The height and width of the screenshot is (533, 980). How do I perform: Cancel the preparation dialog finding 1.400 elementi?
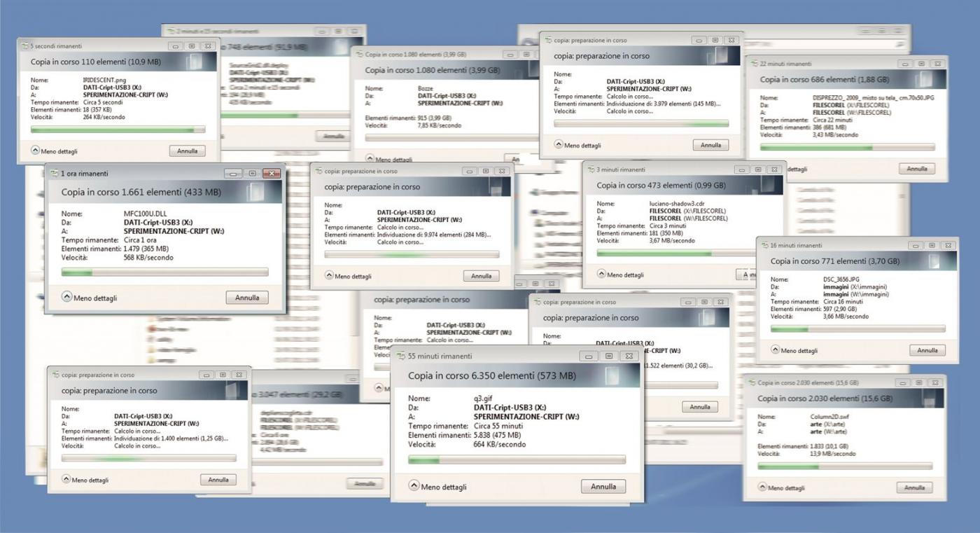coord(218,480)
